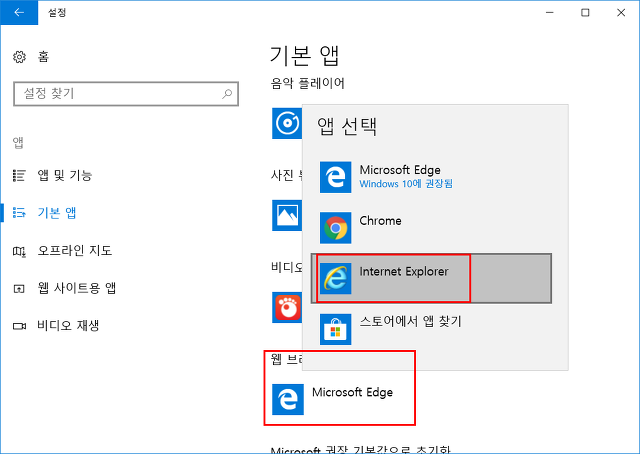This screenshot has height=454, width=640.
Task: Click the Groove music player icon
Action: 287,123
